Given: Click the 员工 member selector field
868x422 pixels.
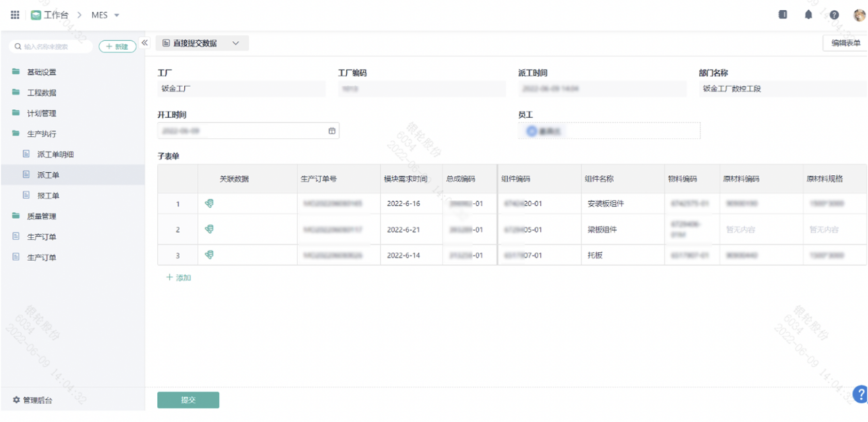Looking at the screenshot, I should [609, 131].
